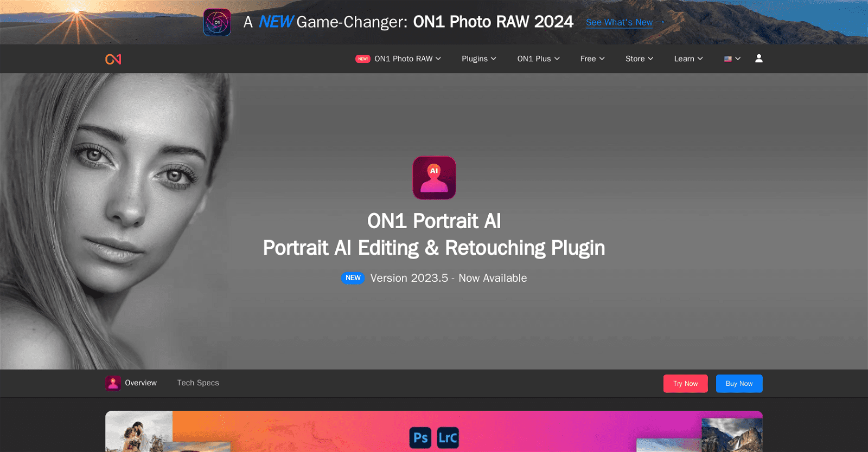This screenshot has height=452, width=868.
Task: Expand the Plugins dropdown menu
Action: pyautogui.click(x=478, y=59)
